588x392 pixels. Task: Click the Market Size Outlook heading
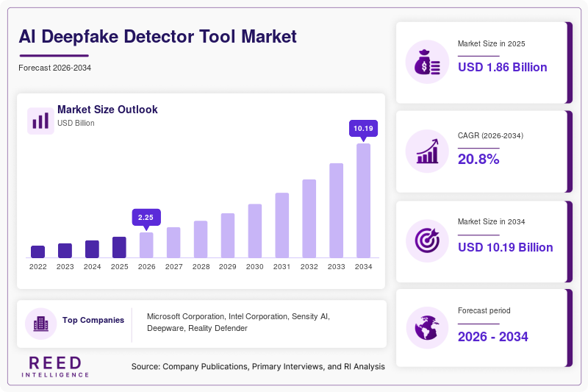tap(107, 110)
